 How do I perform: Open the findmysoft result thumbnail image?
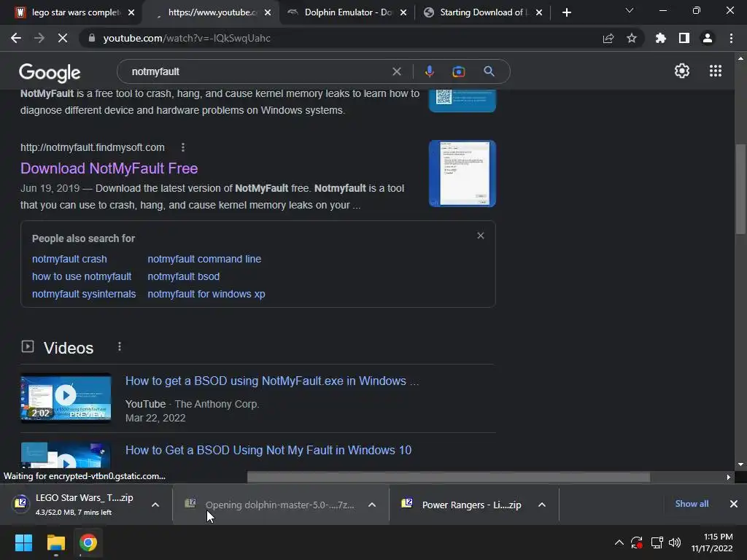pos(462,174)
